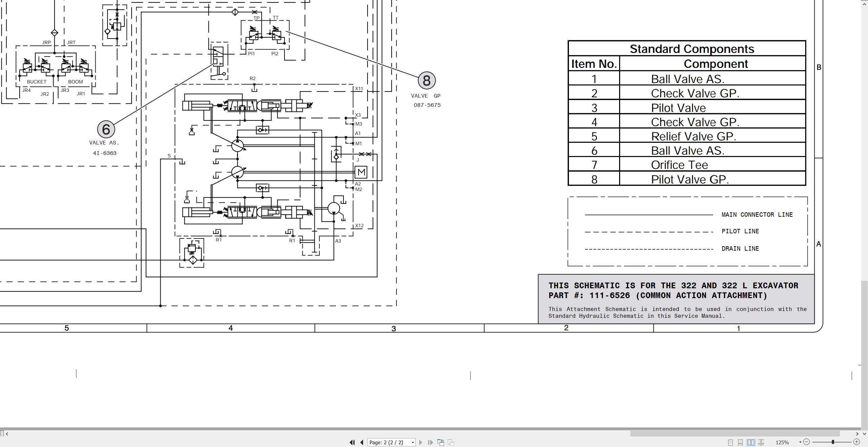Go to the previous page

coord(362,442)
